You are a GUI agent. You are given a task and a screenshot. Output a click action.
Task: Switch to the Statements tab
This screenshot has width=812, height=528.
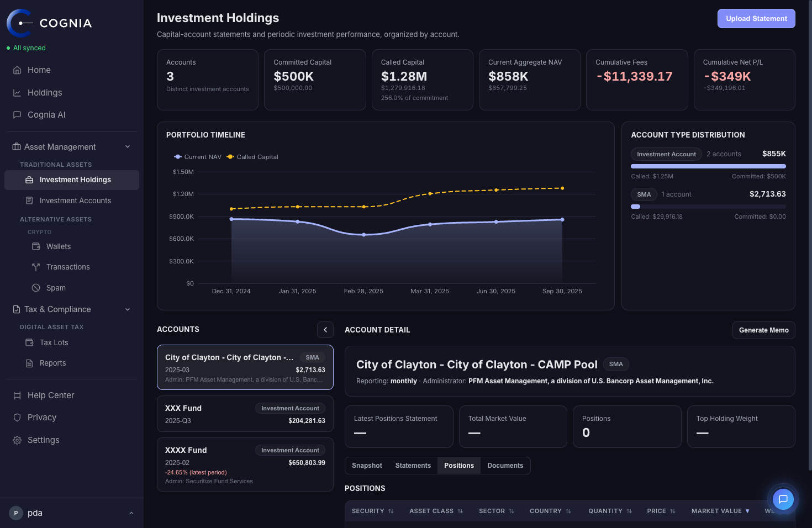[413, 466]
